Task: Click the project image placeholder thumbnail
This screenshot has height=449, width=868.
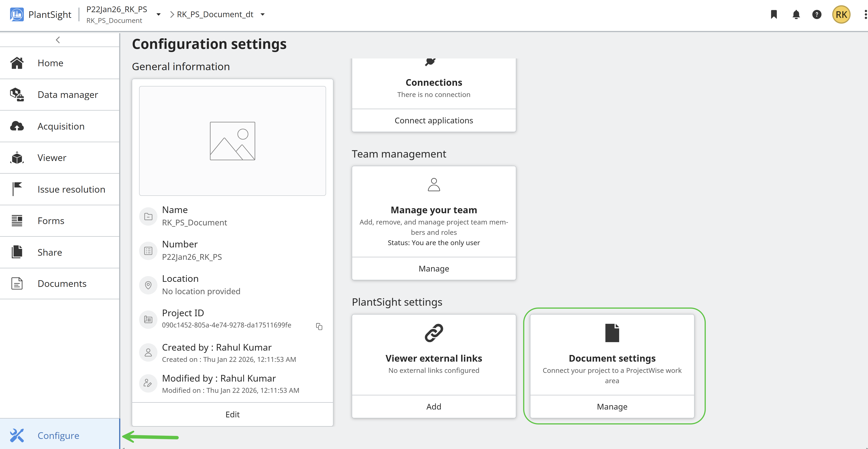Action: click(232, 141)
